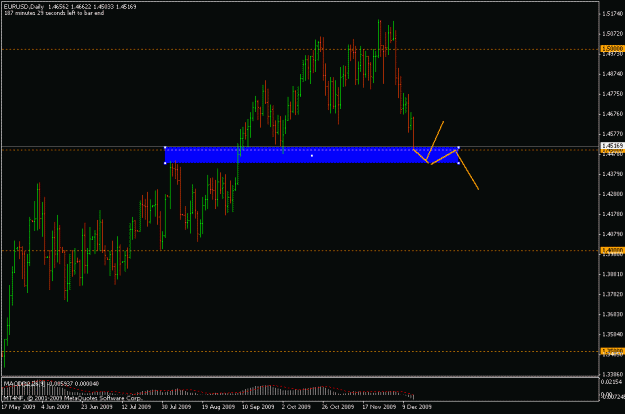Click the bottom-right handle of the blue rectangle
The width and height of the screenshot is (625, 414).
click(x=459, y=163)
